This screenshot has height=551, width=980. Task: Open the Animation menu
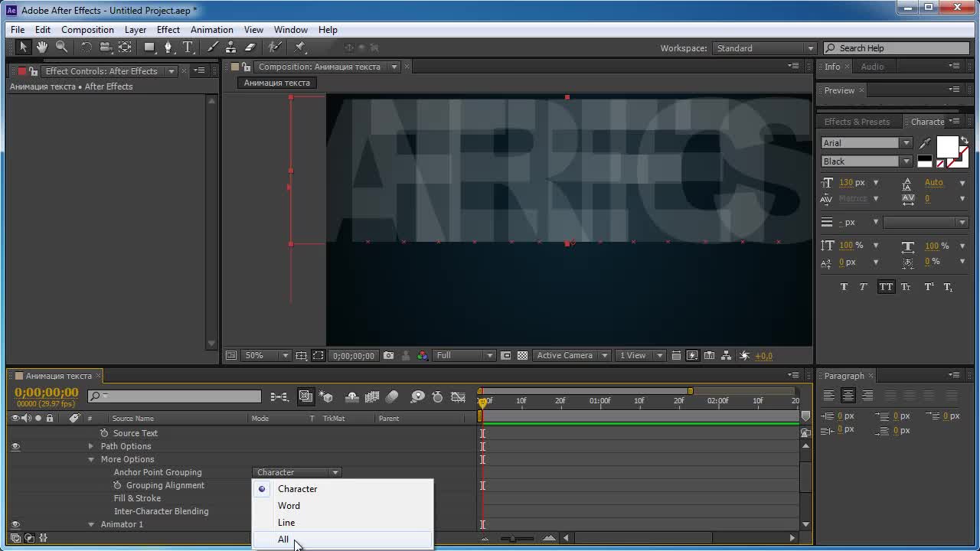point(212,30)
